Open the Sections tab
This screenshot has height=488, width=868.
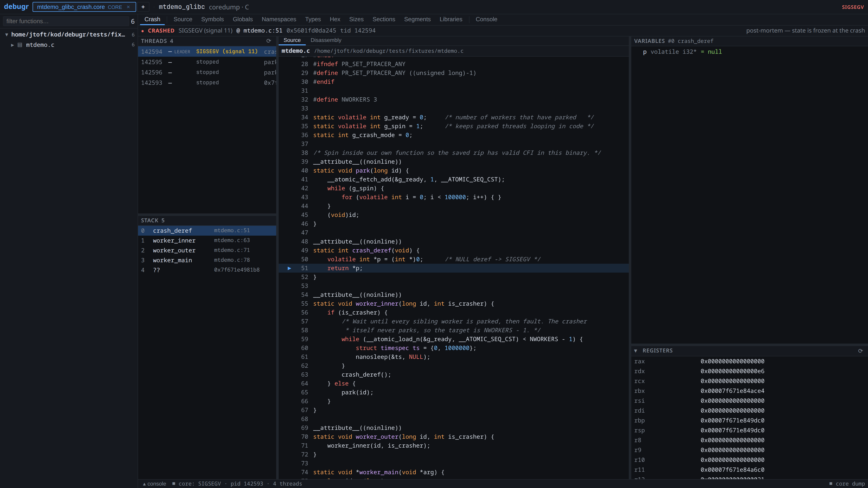point(383,19)
